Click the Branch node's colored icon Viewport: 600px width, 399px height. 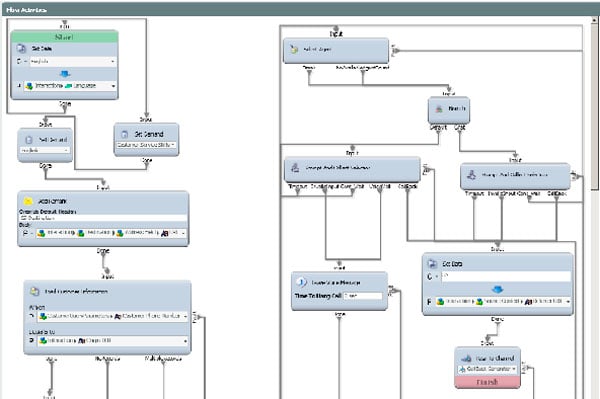[439, 109]
